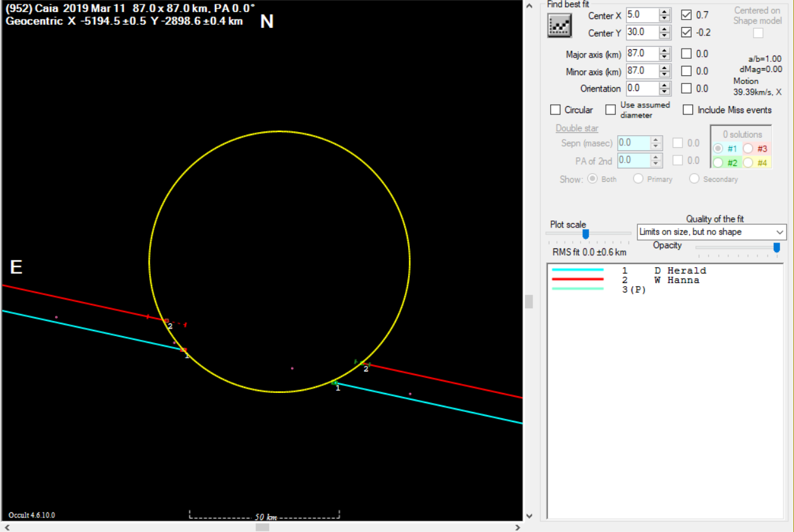Viewport: 794px width, 532px height.
Task: Open the Quality of the fit dropdown
Action: [x=712, y=232]
